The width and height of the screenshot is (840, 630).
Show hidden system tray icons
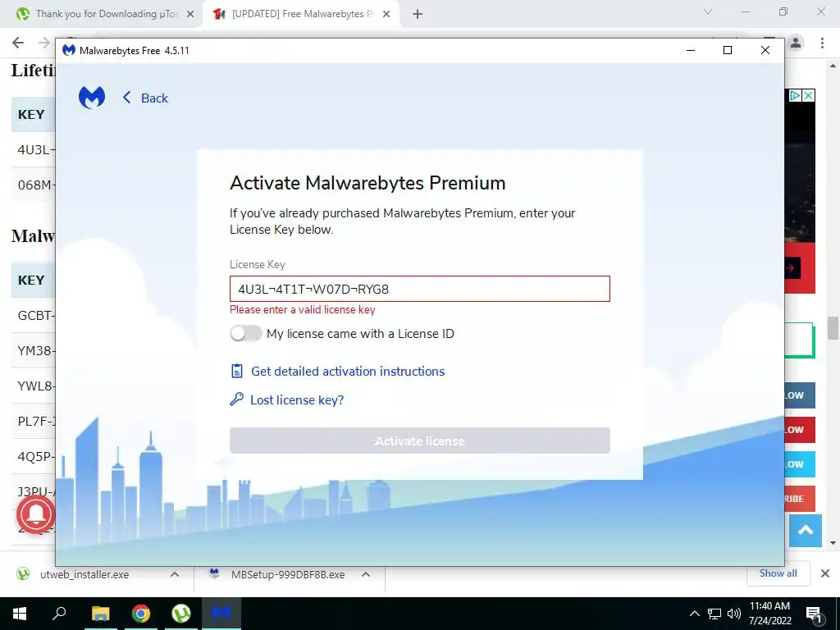(x=694, y=614)
